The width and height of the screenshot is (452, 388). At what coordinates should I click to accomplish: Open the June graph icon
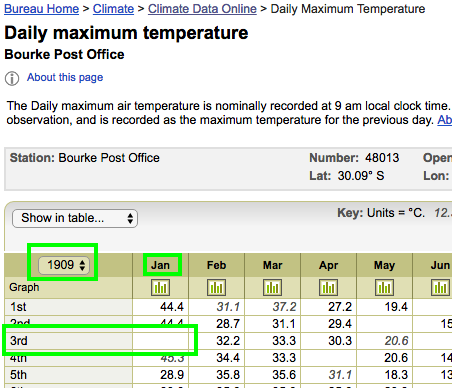pyautogui.click(x=440, y=288)
